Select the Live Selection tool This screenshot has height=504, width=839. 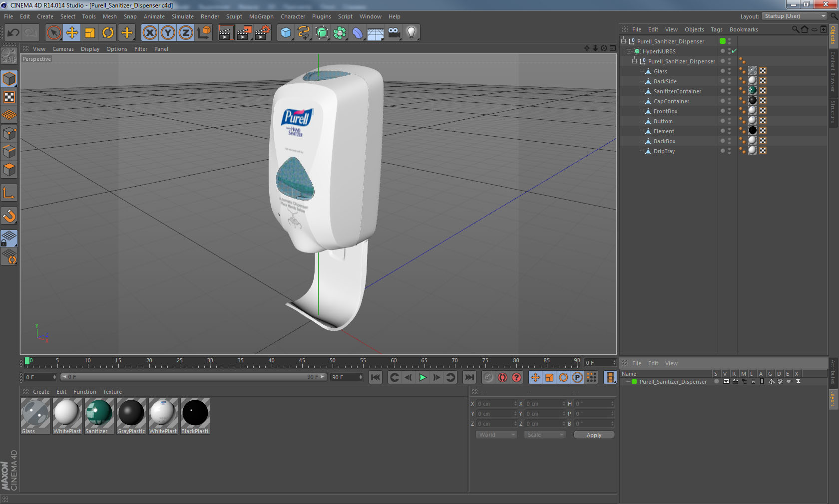pos(53,33)
